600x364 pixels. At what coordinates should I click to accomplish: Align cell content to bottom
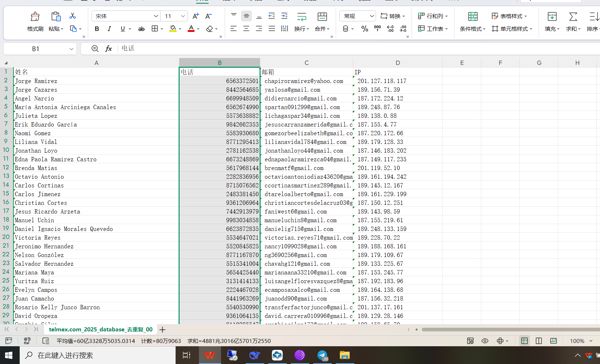pos(259,16)
